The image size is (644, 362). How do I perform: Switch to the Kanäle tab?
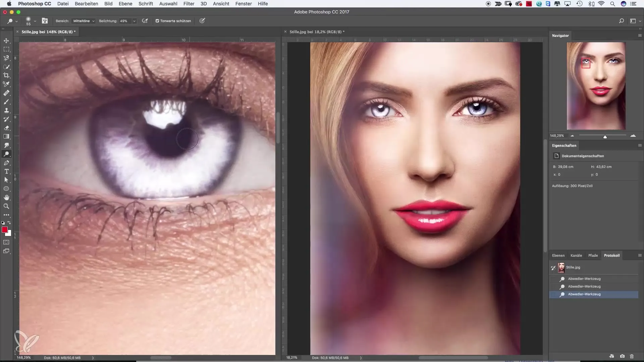click(x=576, y=255)
